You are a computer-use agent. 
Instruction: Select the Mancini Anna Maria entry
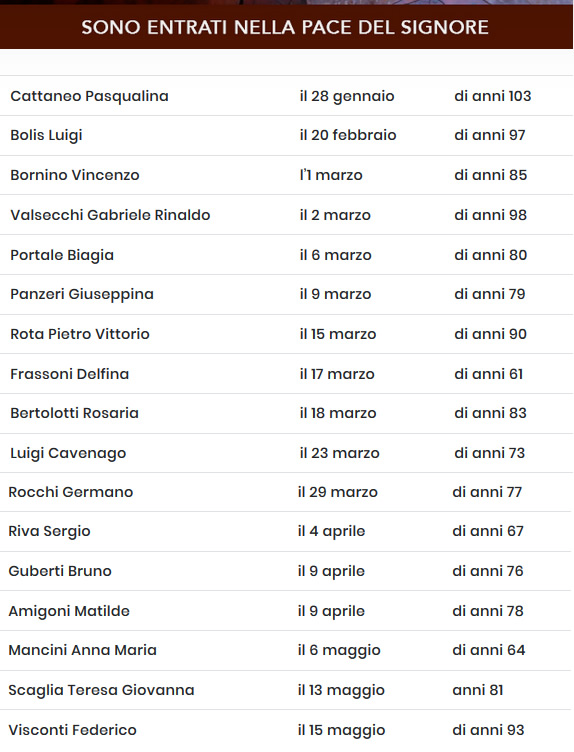[x=82, y=650]
